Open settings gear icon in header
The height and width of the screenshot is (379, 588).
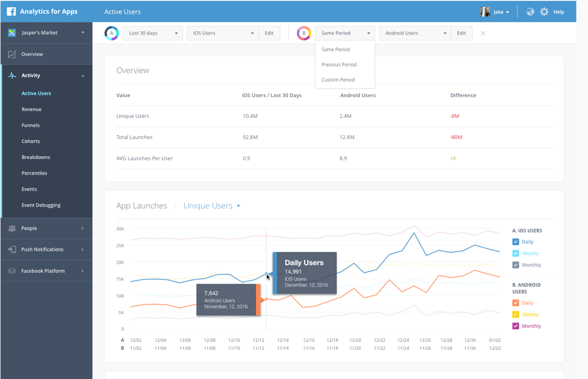544,12
